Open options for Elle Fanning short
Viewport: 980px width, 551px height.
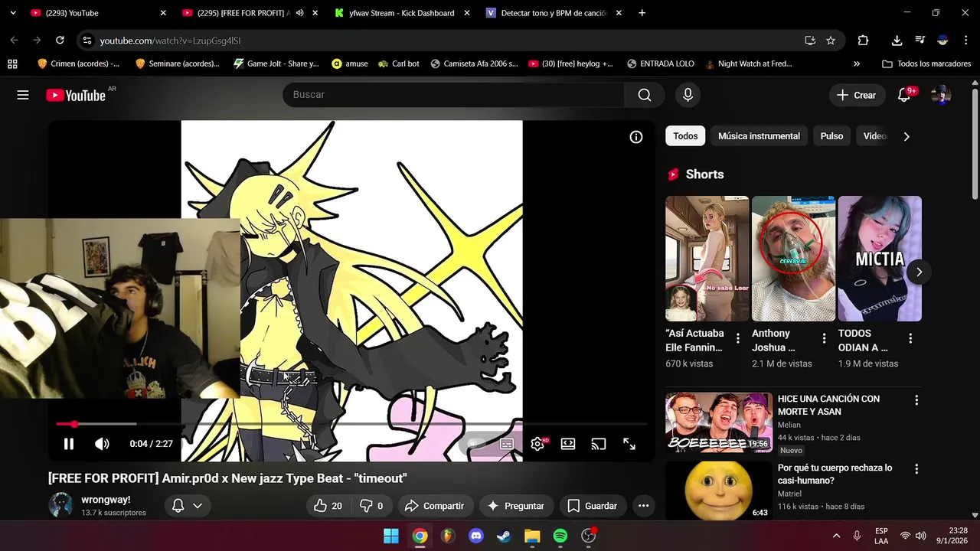(738, 338)
